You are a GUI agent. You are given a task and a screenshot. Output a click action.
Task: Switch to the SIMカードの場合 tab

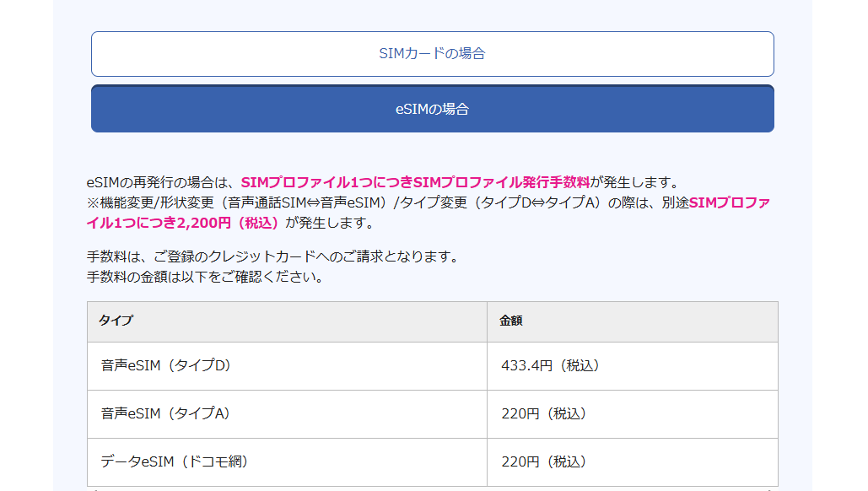(433, 54)
